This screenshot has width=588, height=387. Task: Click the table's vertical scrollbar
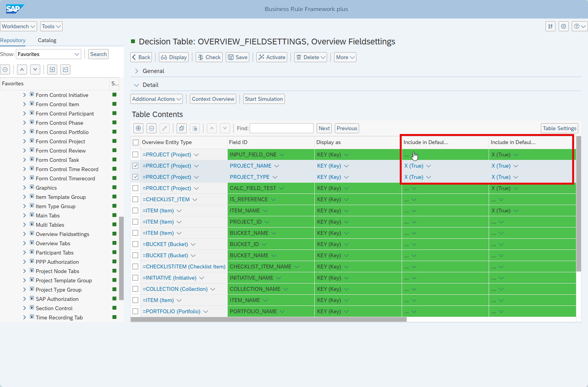579,204
